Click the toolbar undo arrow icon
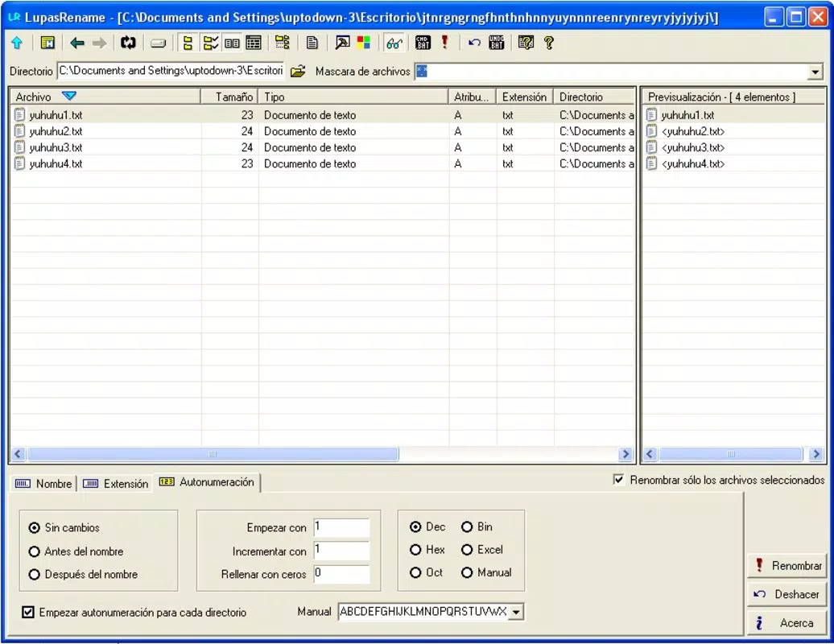Viewport: 834px width, 644px height. (x=474, y=43)
